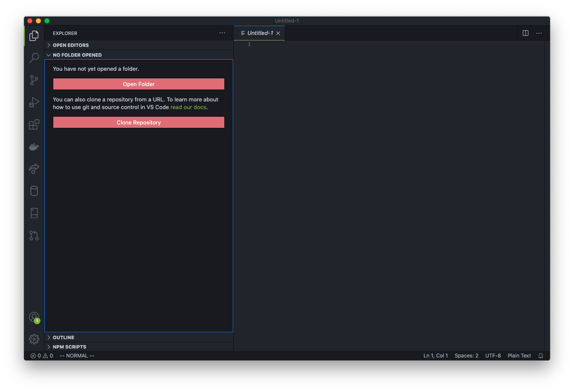Open the Accounts icon with badge
The height and width of the screenshot is (392, 574).
click(34, 317)
